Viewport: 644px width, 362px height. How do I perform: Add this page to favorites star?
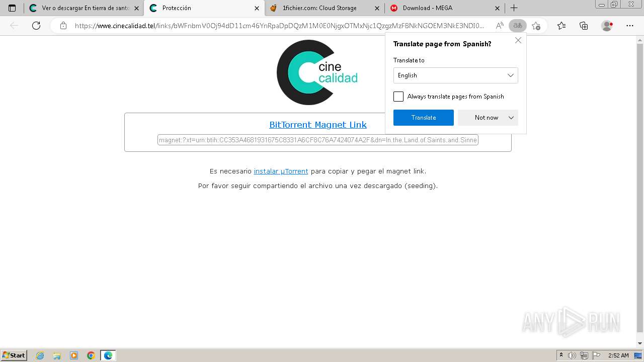pos(536,26)
